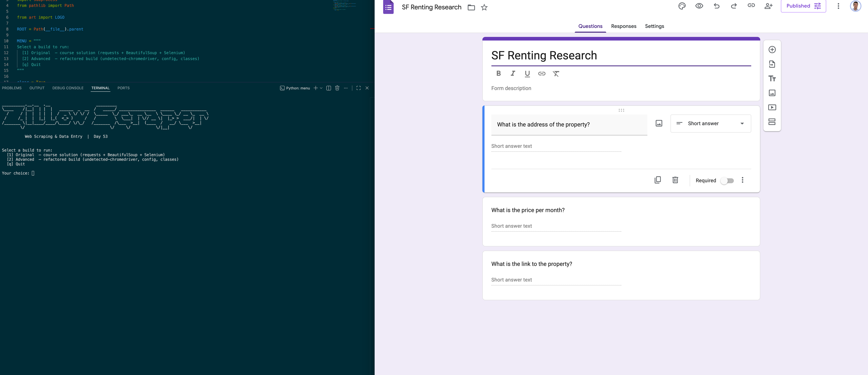
Task: Insert a link in the title
Action: (x=542, y=73)
